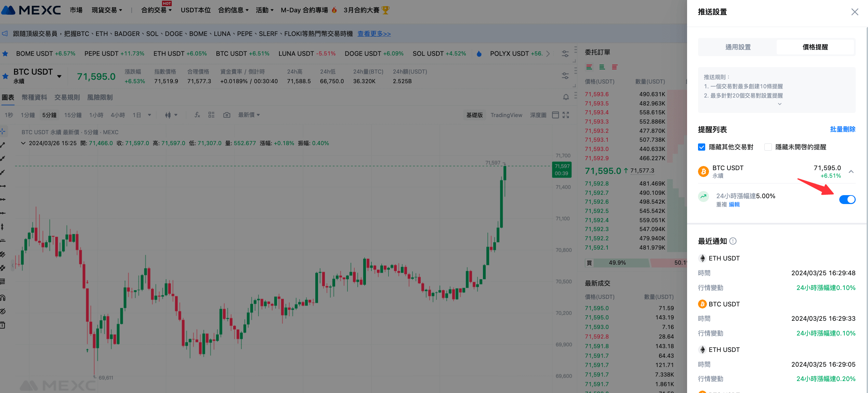Close the 推送設置 panel

(855, 12)
